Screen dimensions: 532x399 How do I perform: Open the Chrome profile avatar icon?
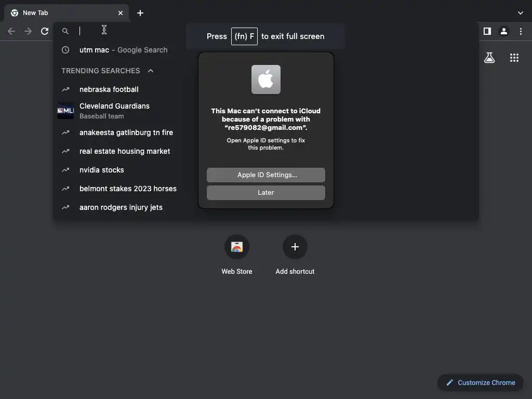coord(504,31)
